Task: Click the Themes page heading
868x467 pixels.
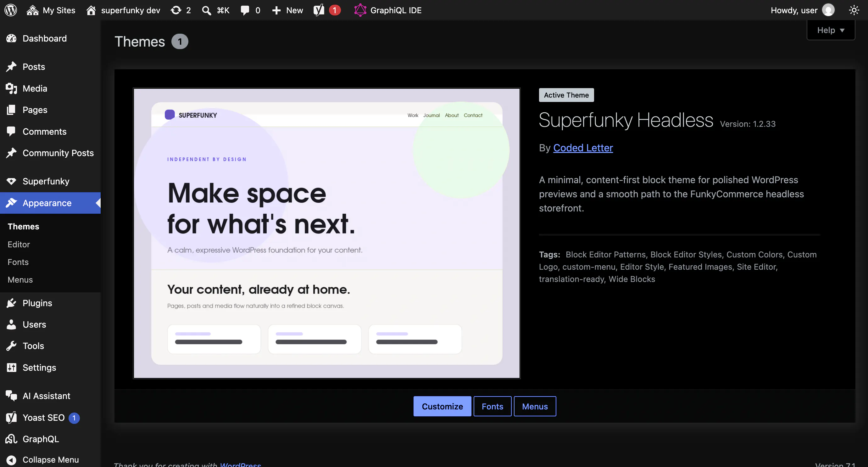Action: [x=140, y=42]
